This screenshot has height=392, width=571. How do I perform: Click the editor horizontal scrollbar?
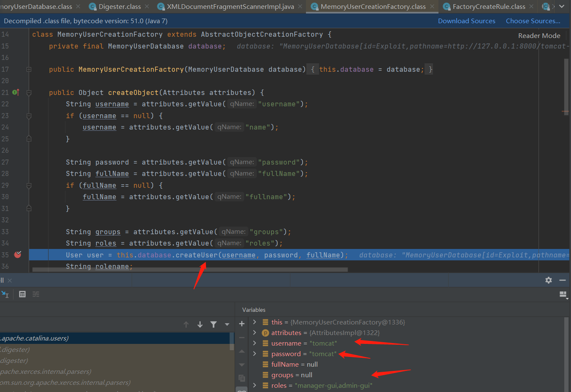pyautogui.click(x=190, y=269)
